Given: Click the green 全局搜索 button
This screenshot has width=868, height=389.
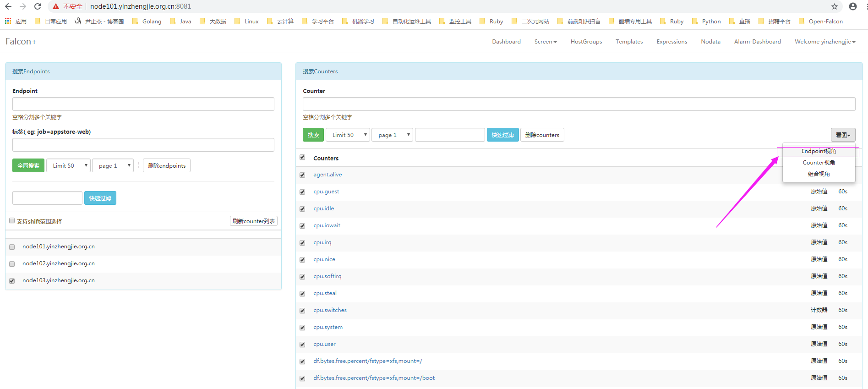Looking at the screenshot, I should point(28,165).
